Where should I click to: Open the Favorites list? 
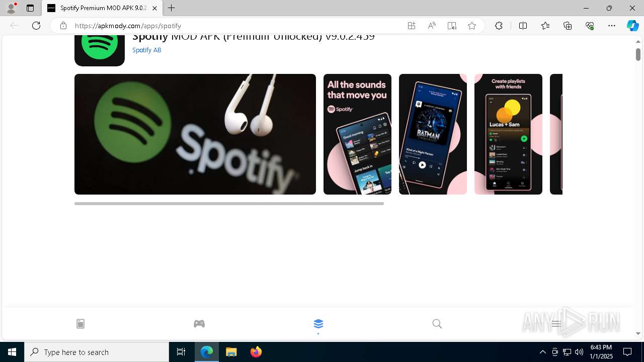coord(545,26)
